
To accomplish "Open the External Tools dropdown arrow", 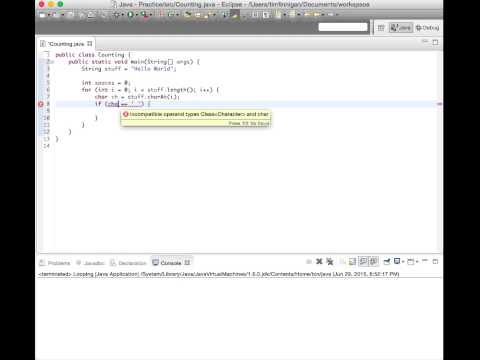I will click(150, 15).
